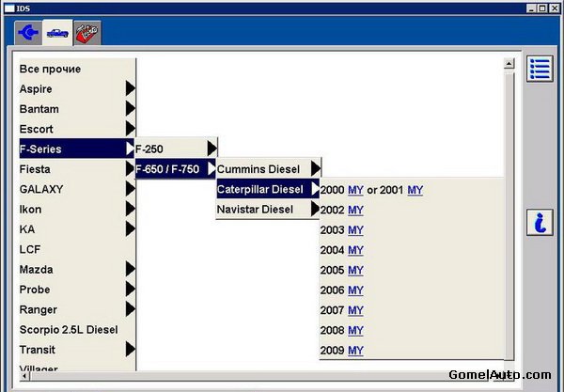Select the vehicle tab with blue truck icon
Screen dimensions: 564x392
57,33
